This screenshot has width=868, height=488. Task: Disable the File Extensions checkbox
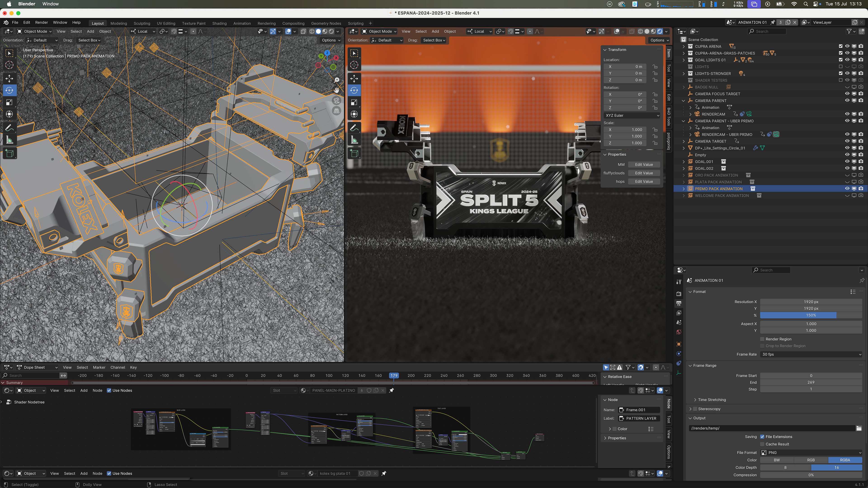point(762,437)
